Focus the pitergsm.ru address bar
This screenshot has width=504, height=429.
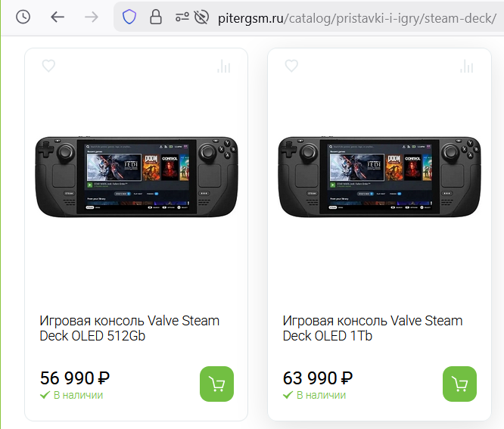(x=356, y=17)
